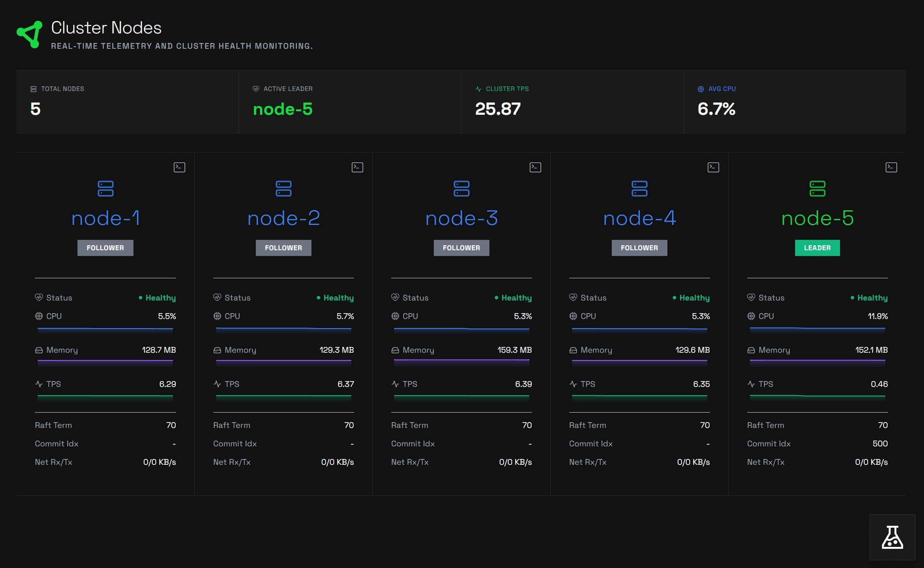Image resolution: width=924 pixels, height=568 pixels.
Task: Click node-2 CPU value 5.7%
Action: coord(345,316)
